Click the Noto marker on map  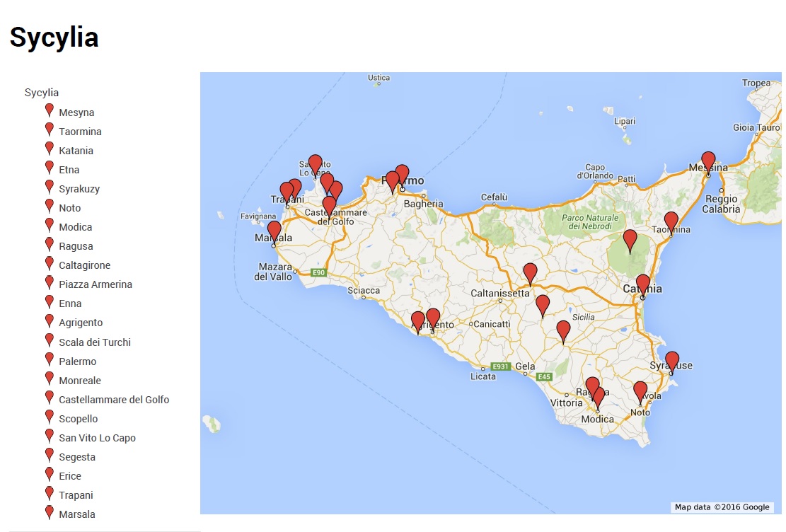(x=640, y=391)
